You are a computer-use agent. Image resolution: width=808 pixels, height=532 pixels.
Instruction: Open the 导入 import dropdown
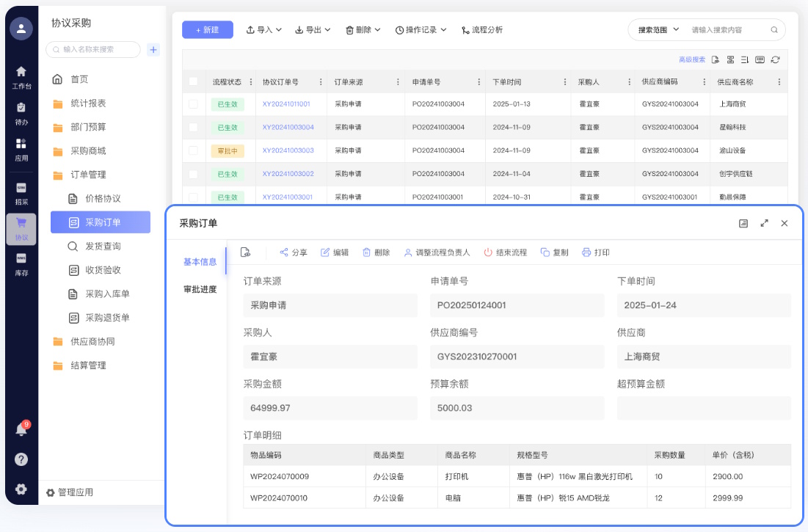[264, 30]
